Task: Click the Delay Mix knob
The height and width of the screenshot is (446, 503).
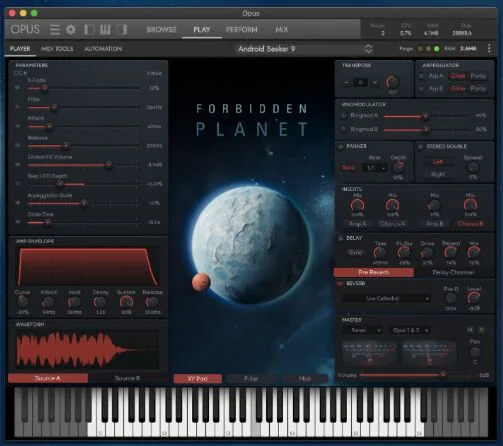Action: point(474,253)
